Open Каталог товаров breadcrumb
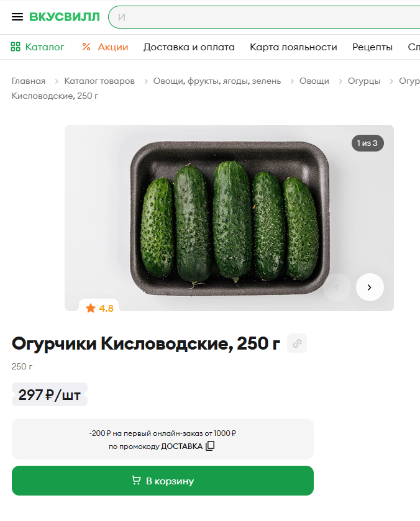Image resolution: width=420 pixels, height=521 pixels. (x=99, y=81)
